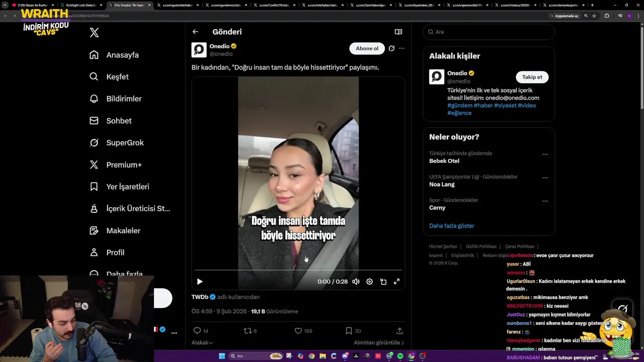Open Anasayfa in the sidebar
Viewport: 644px width, 362px height.
click(114, 55)
